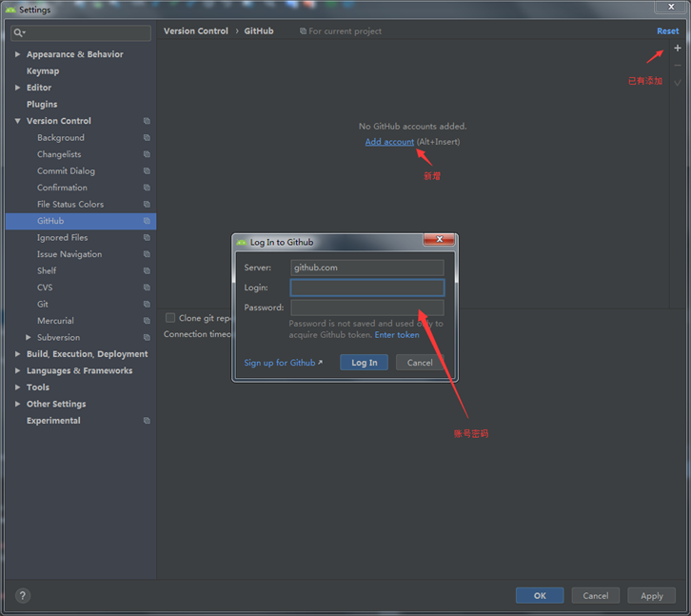Screen dimensions: 691x616
Task: Select the Changelists settings item
Action: click(59, 154)
